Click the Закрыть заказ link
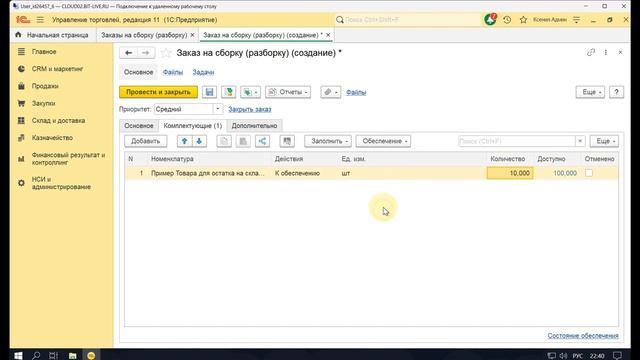The height and width of the screenshot is (360, 640). (249, 109)
